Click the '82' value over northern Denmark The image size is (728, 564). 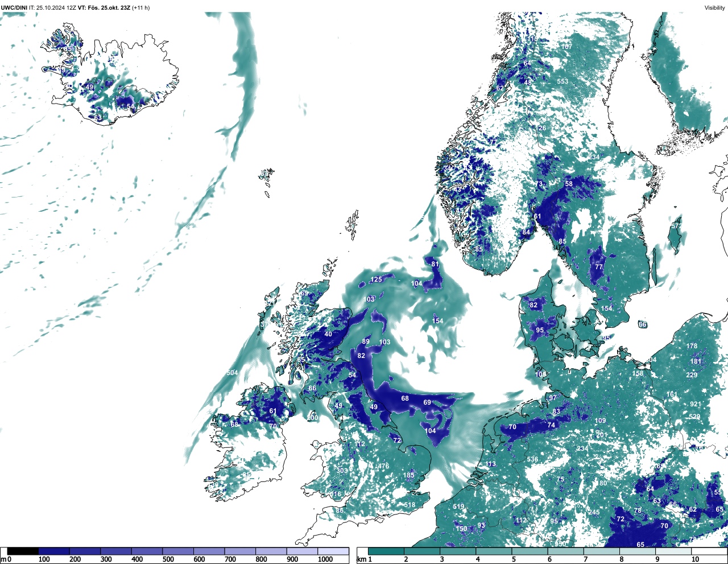(x=533, y=305)
